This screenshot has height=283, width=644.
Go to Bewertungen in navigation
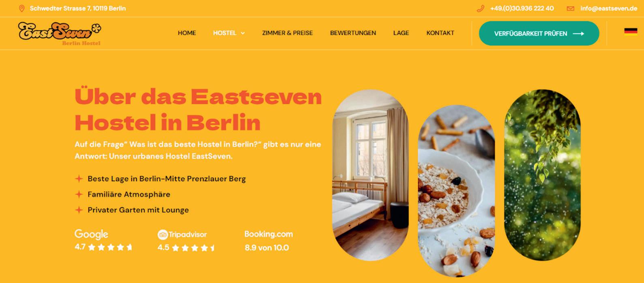(353, 33)
